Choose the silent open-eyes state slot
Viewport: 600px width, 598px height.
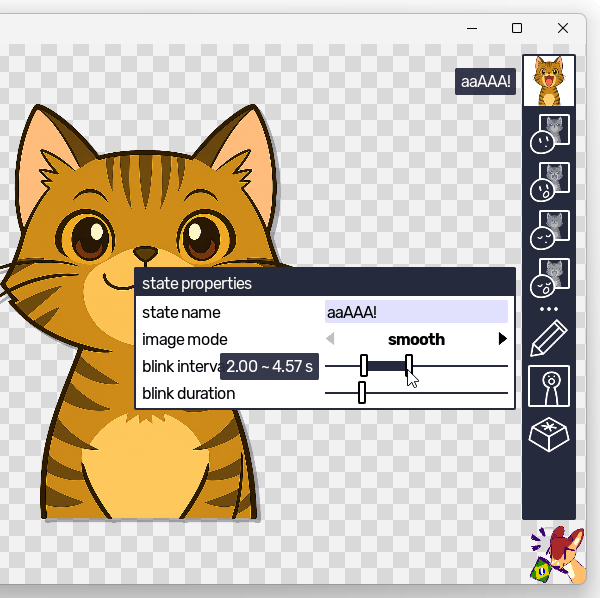[x=549, y=133]
